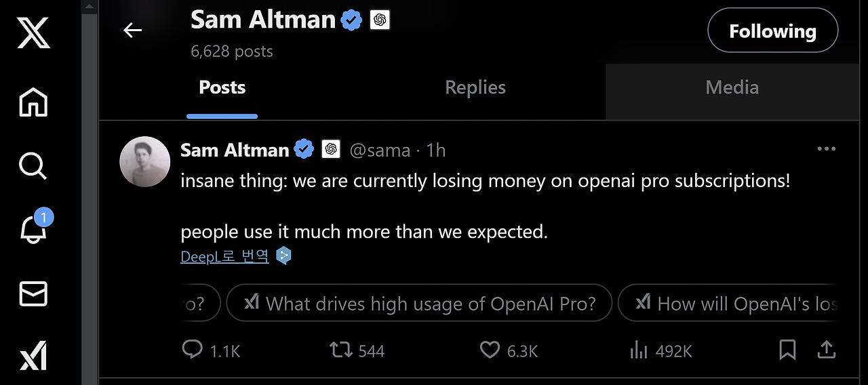
Task: Click the X logo in sidebar
Action: pos(33,31)
